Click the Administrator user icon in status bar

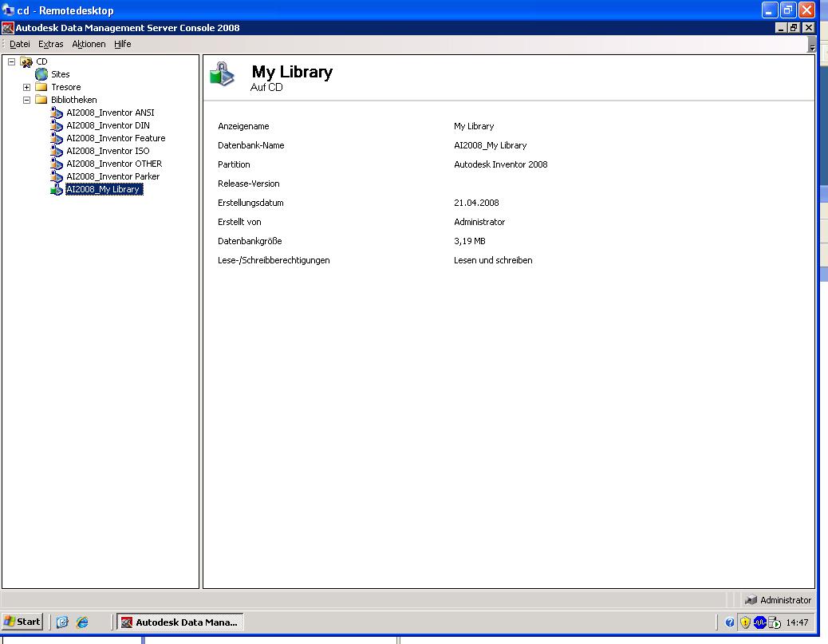(751, 600)
